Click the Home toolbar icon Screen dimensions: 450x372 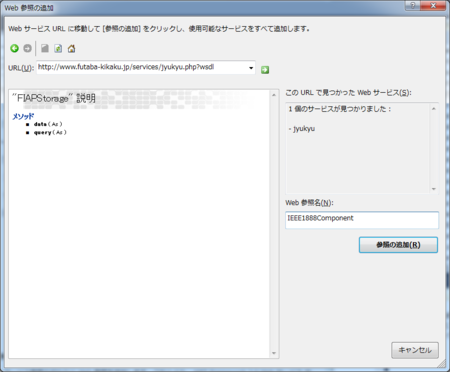point(71,49)
